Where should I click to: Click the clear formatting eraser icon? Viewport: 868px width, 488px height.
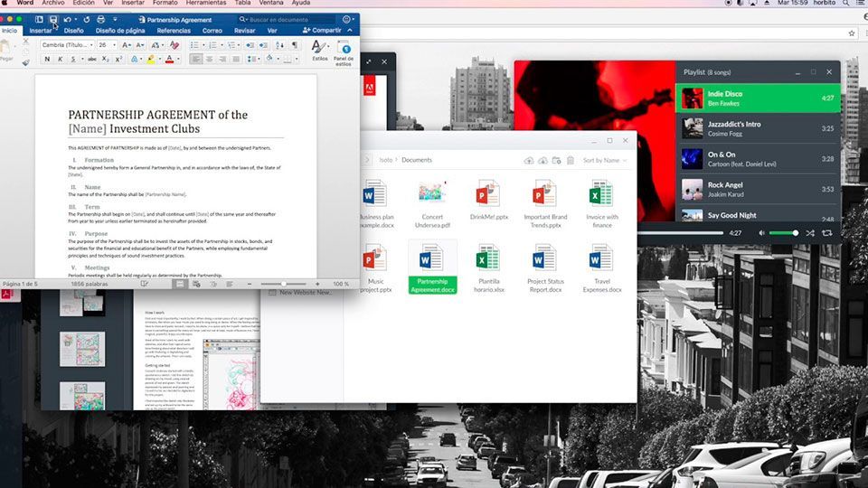pos(175,45)
